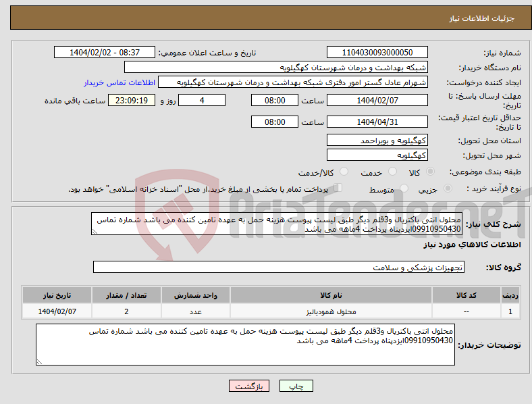Select the متوسط purchase type radio

pyautogui.click(x=404, y=188)
